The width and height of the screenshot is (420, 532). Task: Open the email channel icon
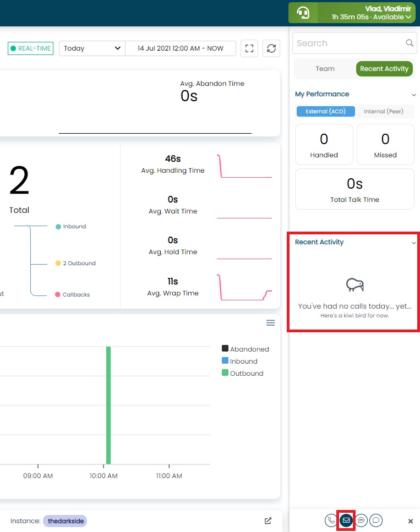tap(346, 520)
